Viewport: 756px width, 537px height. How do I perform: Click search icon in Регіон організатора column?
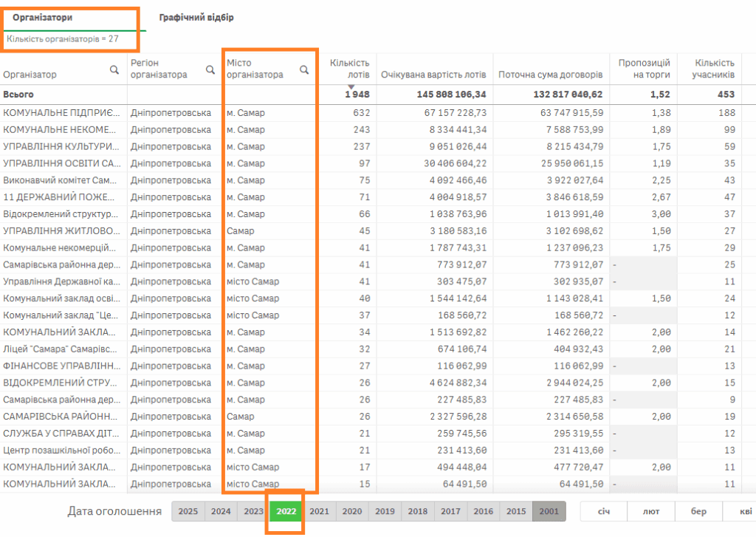click(210, 69)
